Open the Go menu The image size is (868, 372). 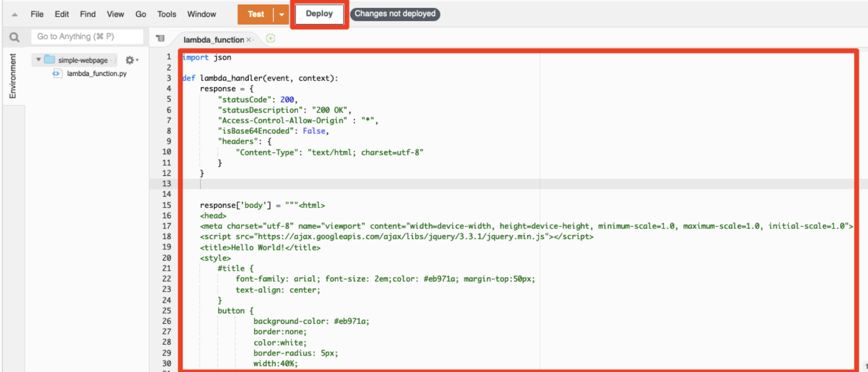[141, 14]
